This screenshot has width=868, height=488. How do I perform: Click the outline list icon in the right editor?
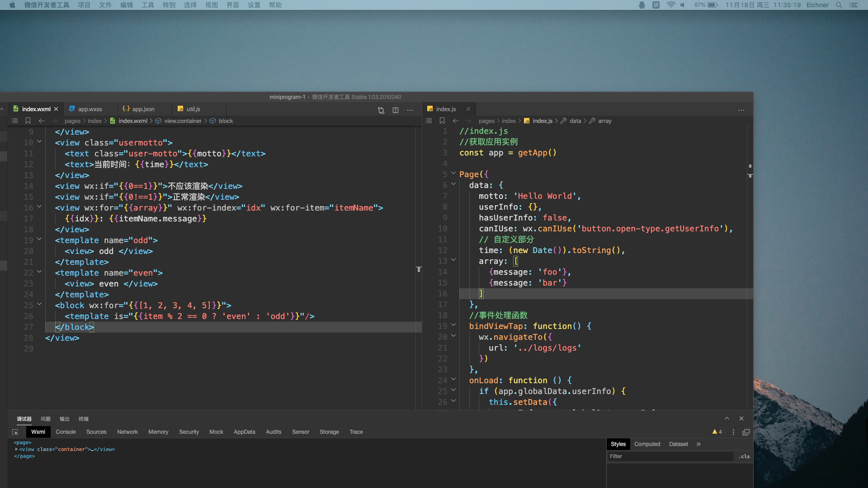tap(429, 121)
